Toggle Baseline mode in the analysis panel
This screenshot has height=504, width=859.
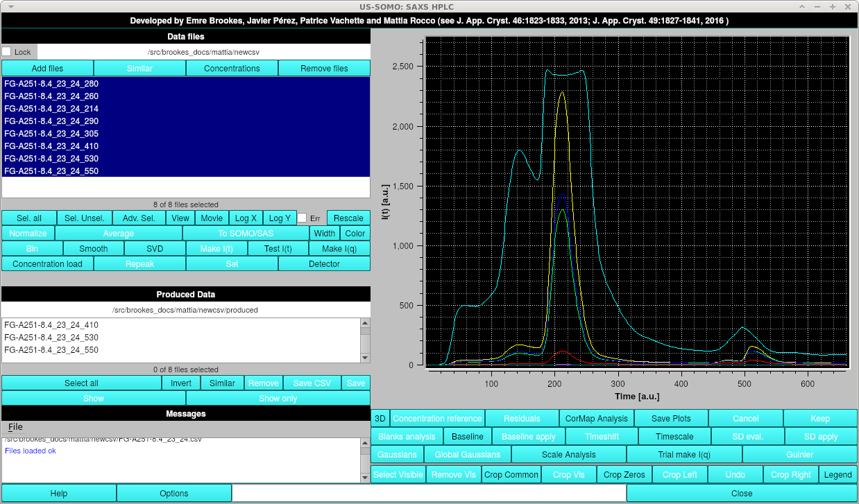point(466,436)
